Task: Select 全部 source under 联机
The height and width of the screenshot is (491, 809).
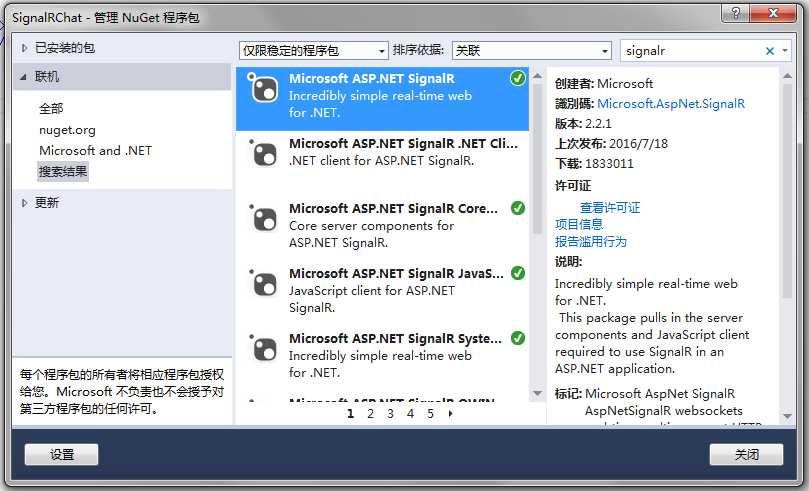Action: click(51, 109)
